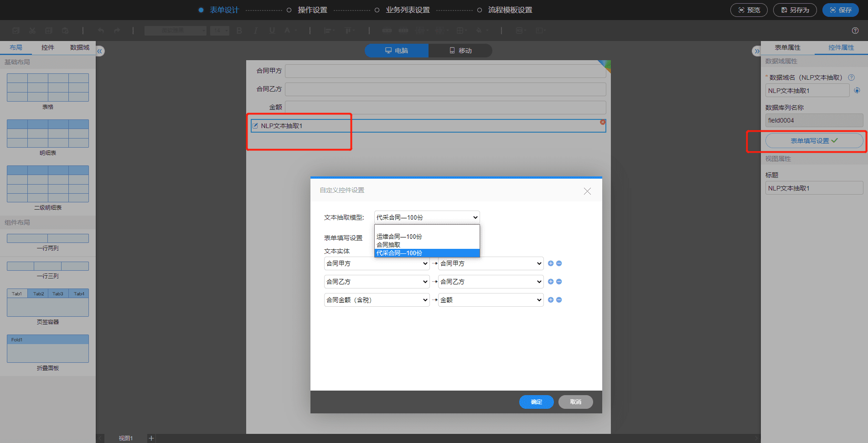Switch to the 布局 tab
Image resolution: width=868 pixels, height=443 pixels.
16,47
